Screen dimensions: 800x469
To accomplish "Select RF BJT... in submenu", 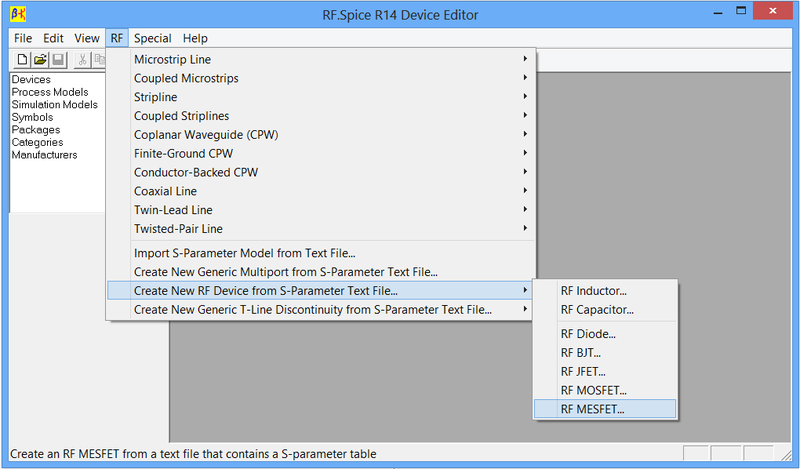I will (x=605, y=353).
